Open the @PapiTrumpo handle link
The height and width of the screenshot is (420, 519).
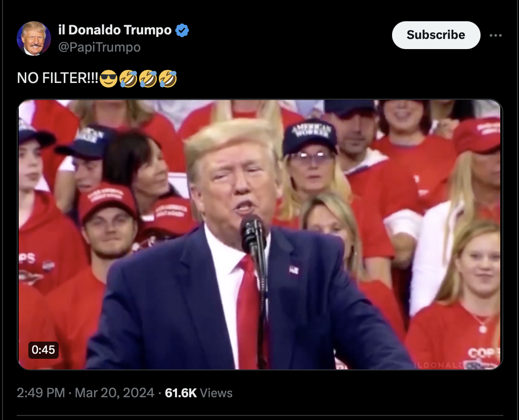pyautogui.click(x=99, y=47)
